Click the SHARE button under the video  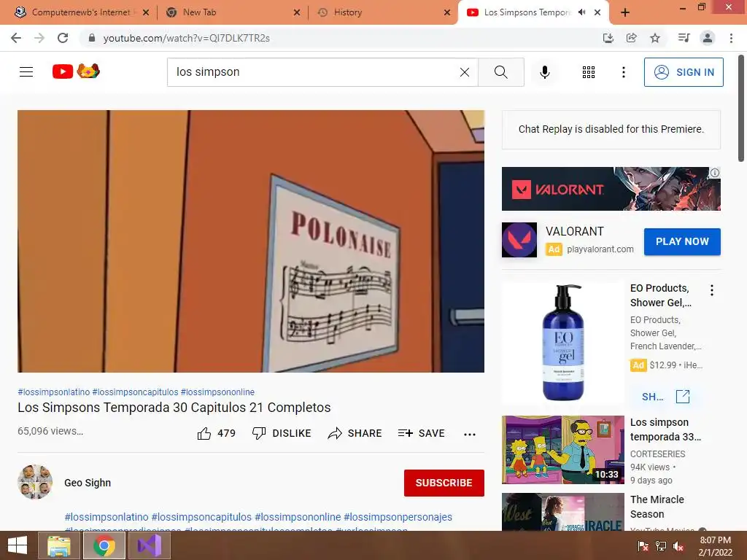(x=355, y=433)
